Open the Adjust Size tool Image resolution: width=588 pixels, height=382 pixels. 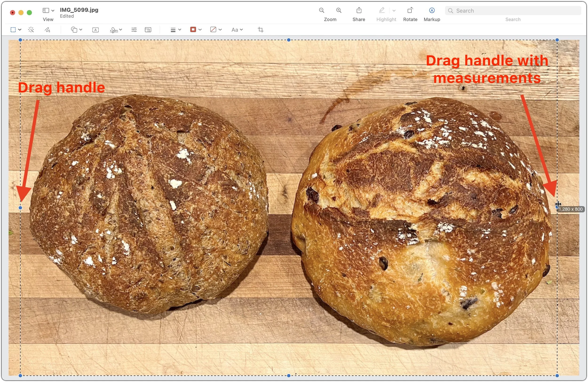148,30
